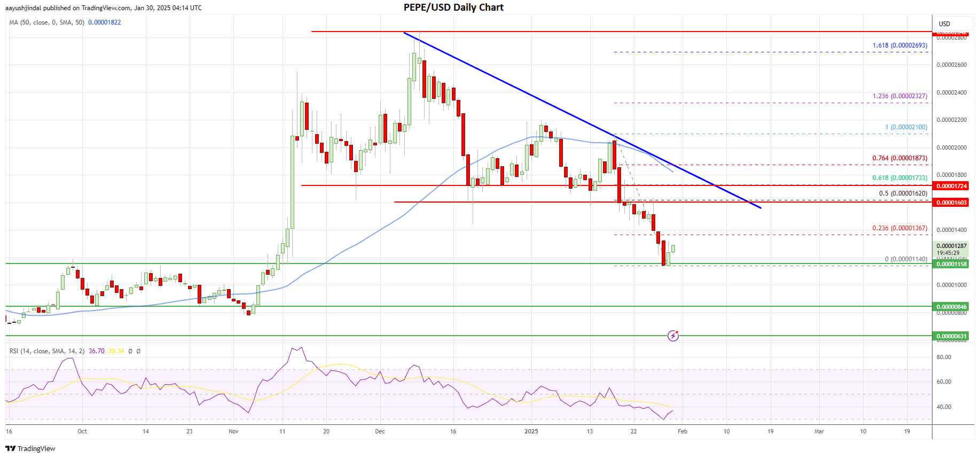The image size is (980, 458).
Task: Select the MA 50 indicator legend
Action: [47, 22]
